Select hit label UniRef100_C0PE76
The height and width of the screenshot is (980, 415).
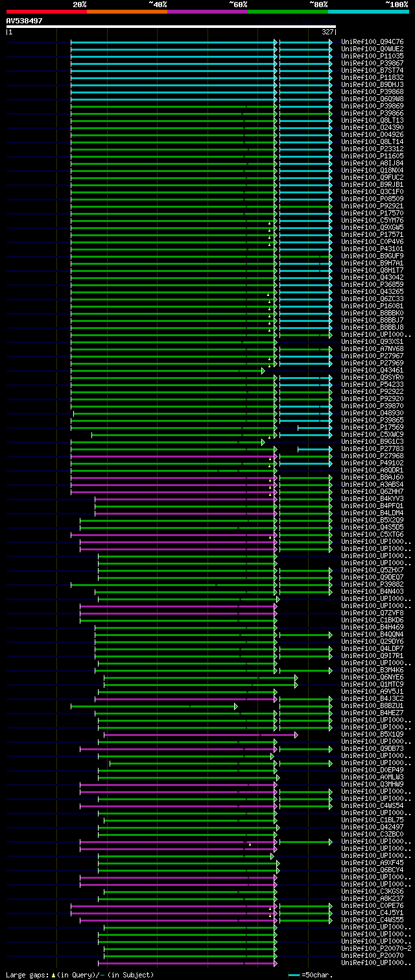click(x=372, y=905)
